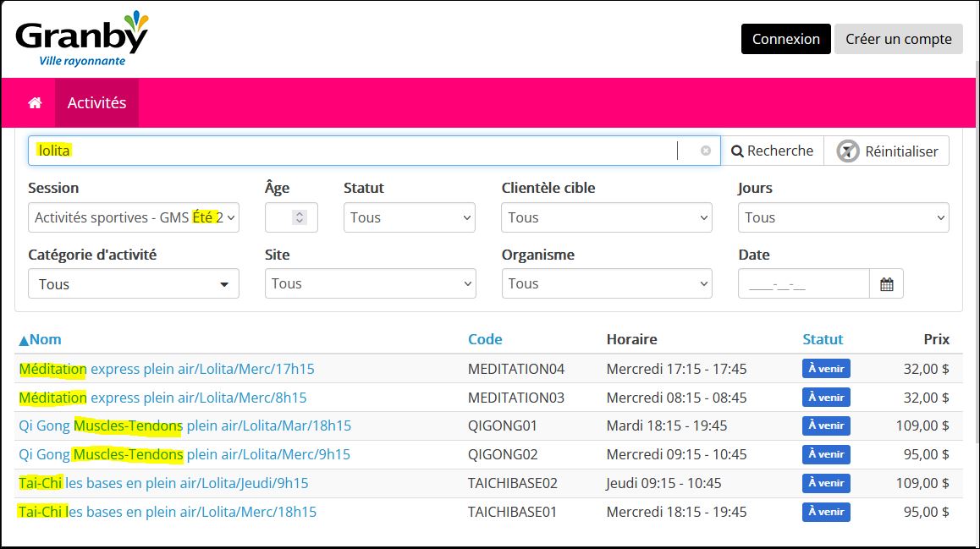Open the Site dropdown
Image resolution: width=980 pixels, height=549 pixels.
pos(370,283)
